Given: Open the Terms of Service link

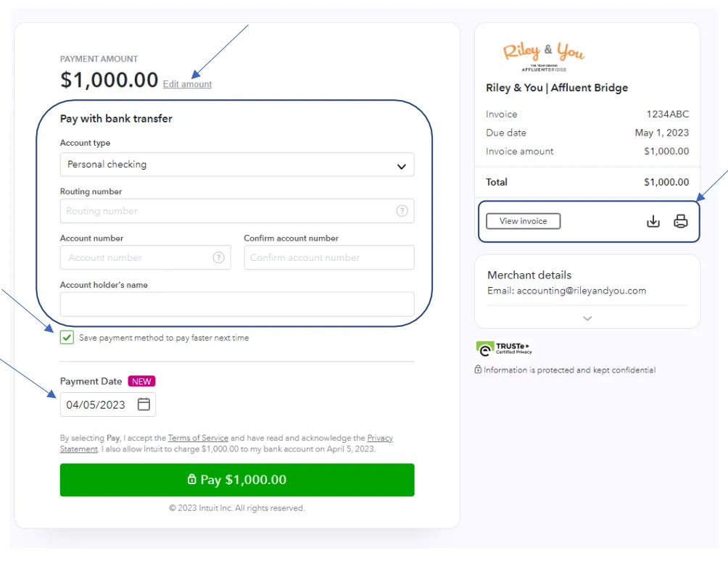Looking at the screenshot, I should [198, 438].
